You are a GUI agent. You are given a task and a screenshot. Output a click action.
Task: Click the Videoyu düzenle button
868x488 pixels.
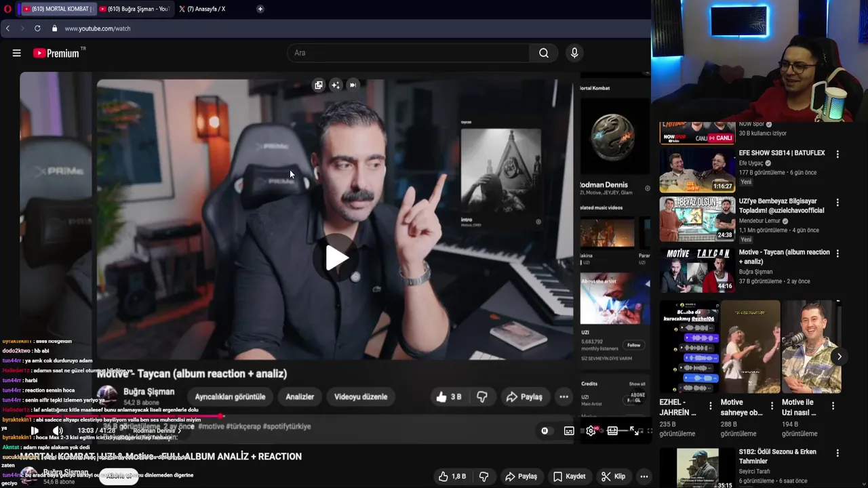tap(361, 396)
